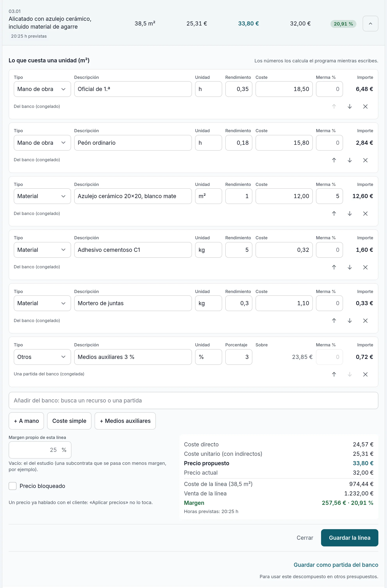Screen dimensions: 387x588
Task: Tick the Precio bloqueado checkbox
Action: (13, 486)
